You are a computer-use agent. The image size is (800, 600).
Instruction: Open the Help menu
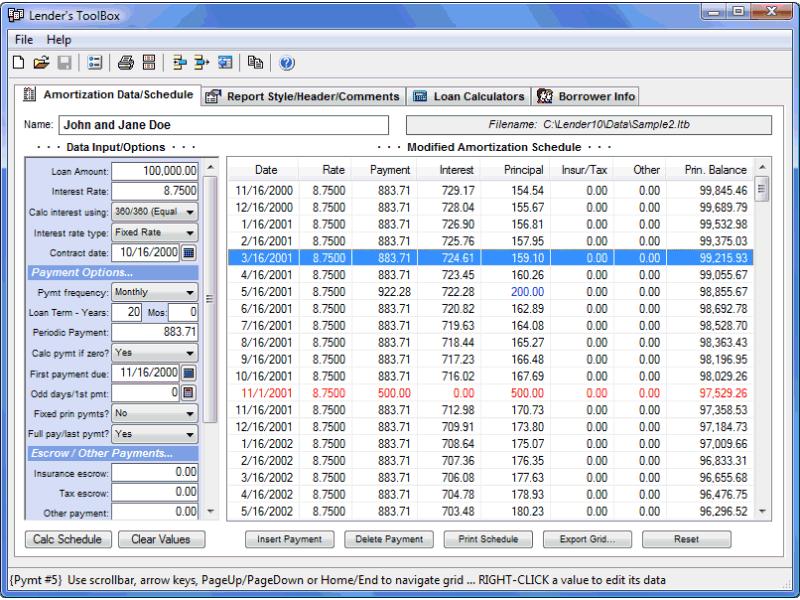point(59,40)
